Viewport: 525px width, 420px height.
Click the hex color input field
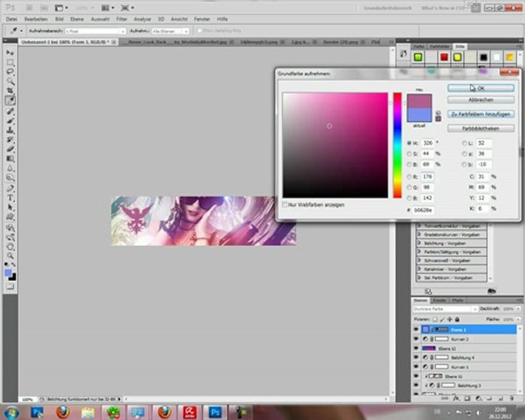[x=423, y=210]
